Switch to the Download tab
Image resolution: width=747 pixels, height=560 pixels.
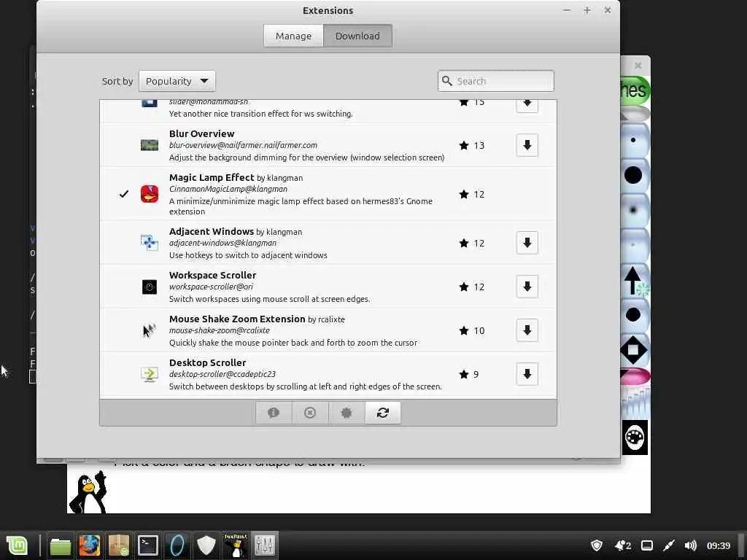[x=357, y=36]
